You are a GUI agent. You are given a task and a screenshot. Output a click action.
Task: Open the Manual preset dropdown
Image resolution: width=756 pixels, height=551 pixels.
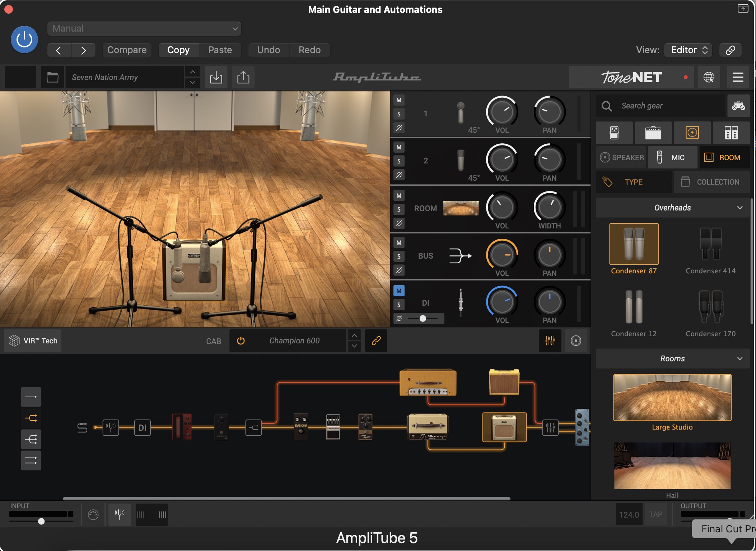tap(144, 29)
